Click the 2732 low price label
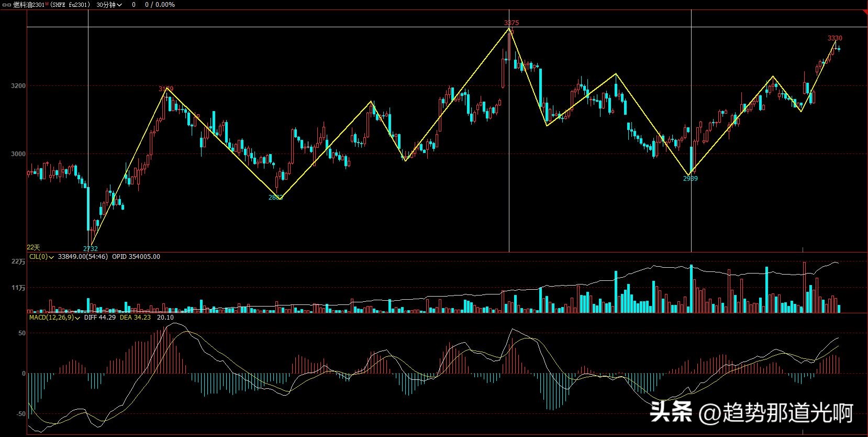 (x=91, y=249)
